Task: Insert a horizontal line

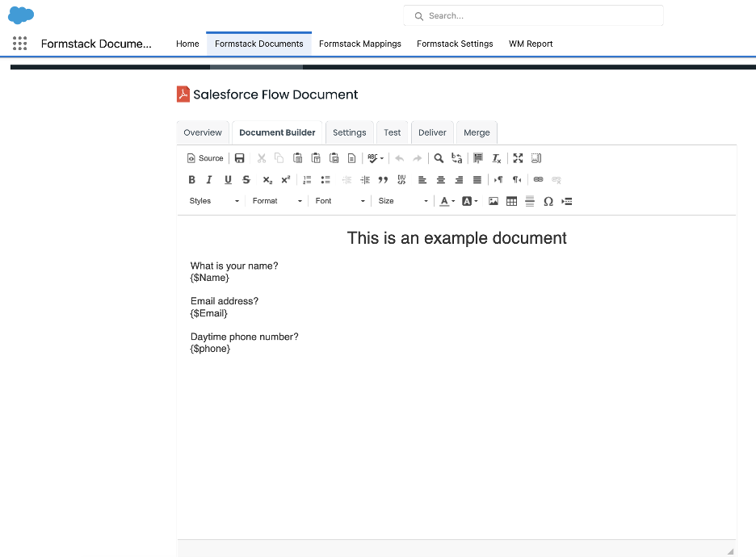Action: coord(529,201)
